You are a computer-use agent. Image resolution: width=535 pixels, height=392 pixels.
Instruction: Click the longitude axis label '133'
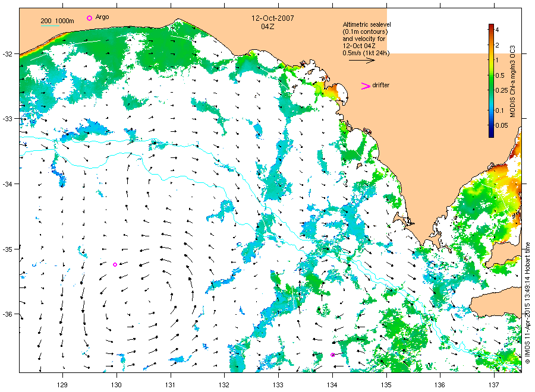(x=278, y=385)
